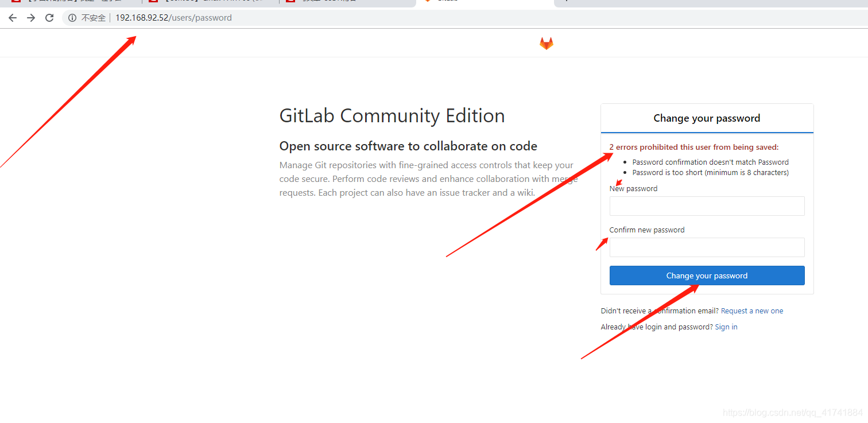Click the 'Confirm new password' field label
Screen dimensions: 868x423
[647, 230]
